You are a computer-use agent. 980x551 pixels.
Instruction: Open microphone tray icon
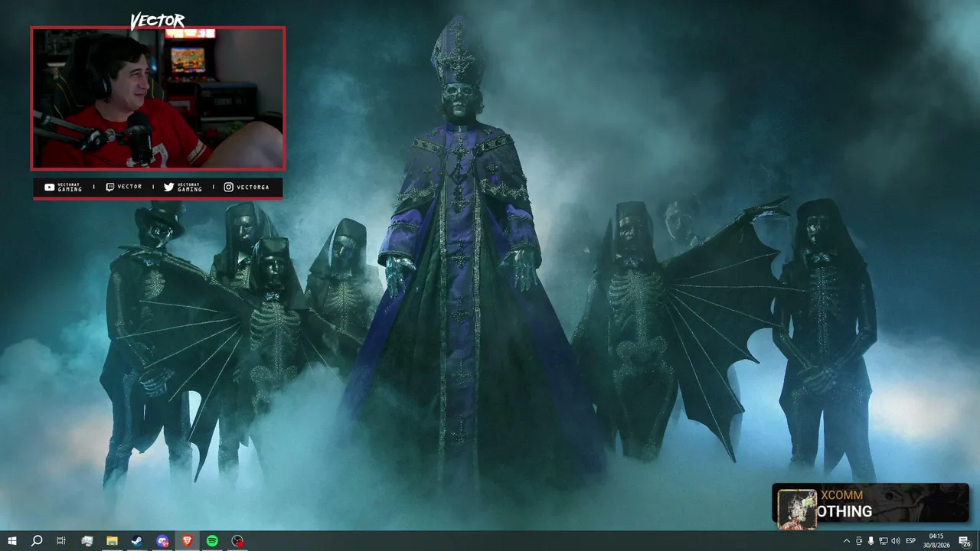coord(871,541)
